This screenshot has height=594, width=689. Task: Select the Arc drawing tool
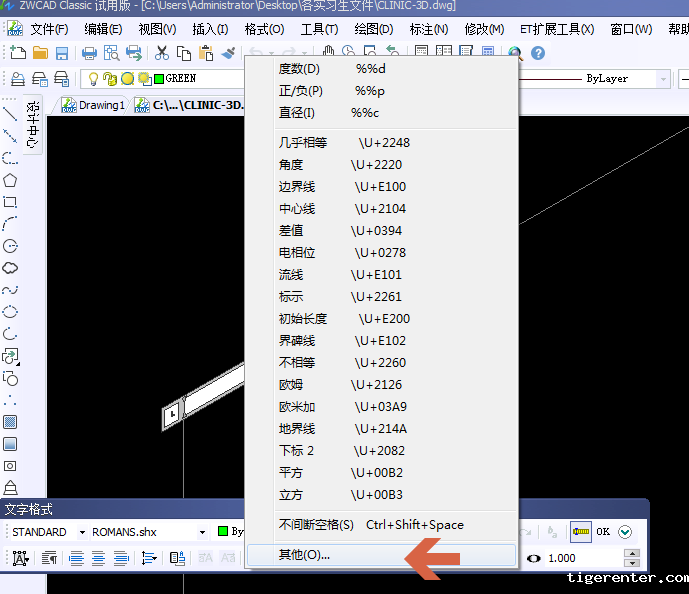10,224
